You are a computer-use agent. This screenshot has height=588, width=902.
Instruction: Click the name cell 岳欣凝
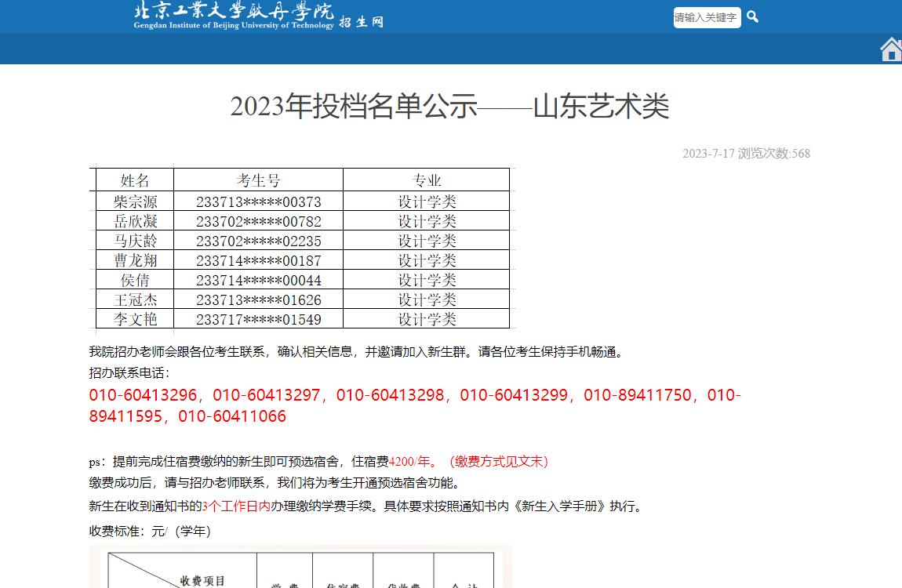pyautogui.click(x=135, y=221)
